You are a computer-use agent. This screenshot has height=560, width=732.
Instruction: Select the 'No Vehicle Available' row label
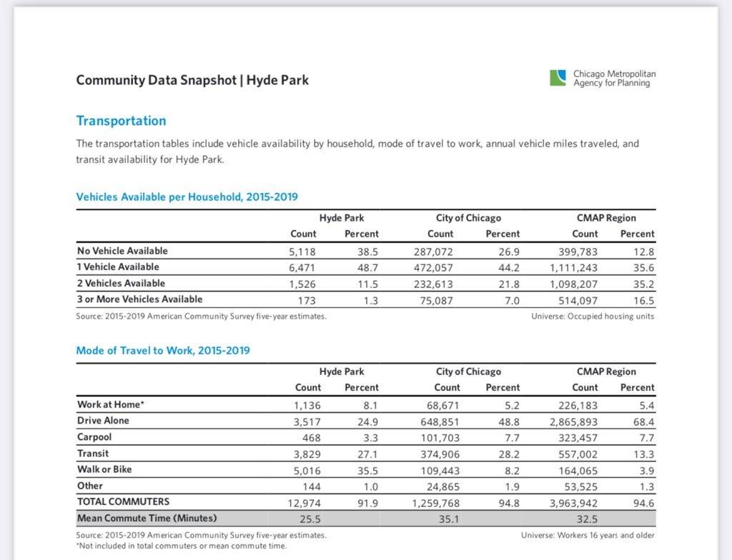point(122,251)
